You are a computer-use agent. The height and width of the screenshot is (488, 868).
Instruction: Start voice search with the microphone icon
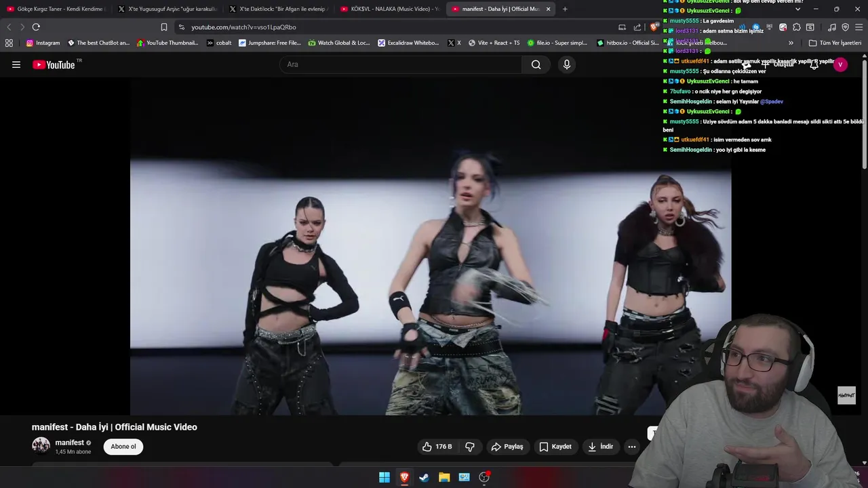point(567,64)
